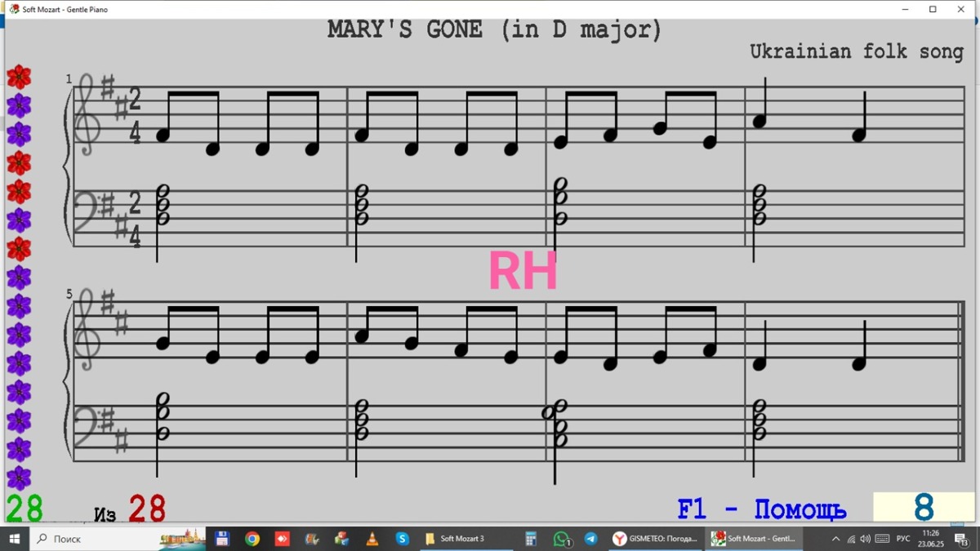Click the measure number 5 label
980x551 pixels.
point(69,294)
